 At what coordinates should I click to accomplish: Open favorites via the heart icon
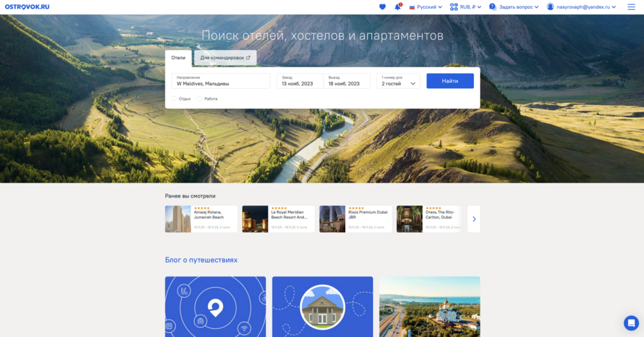click(x=383, y=7)
